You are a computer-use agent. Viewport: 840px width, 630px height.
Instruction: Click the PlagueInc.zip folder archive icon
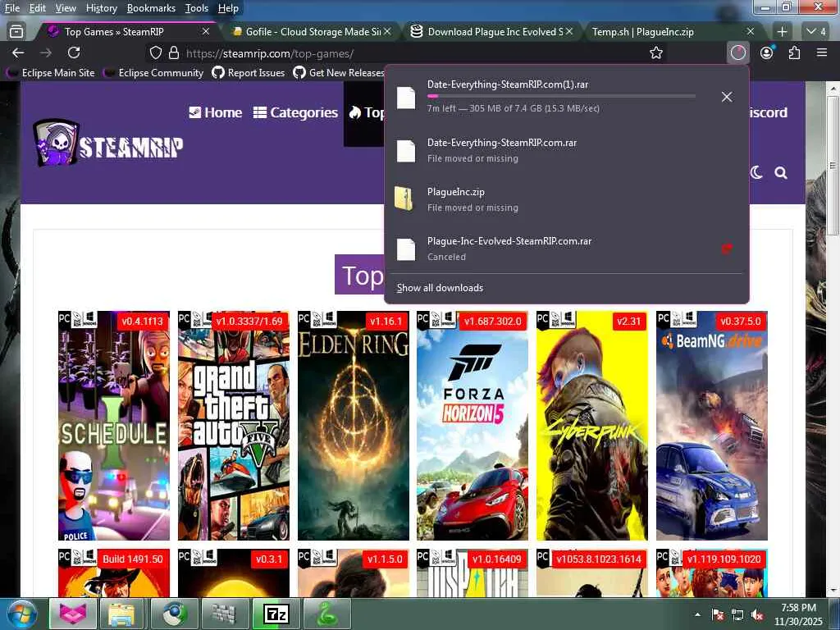pyautogui.click(x=404, y=199)
